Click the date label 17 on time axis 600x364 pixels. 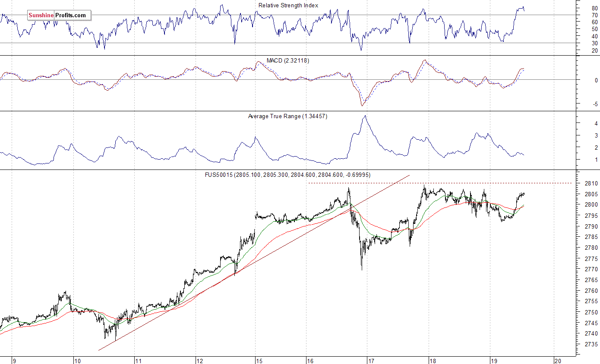pyautogui.click(x=371, y=361)
